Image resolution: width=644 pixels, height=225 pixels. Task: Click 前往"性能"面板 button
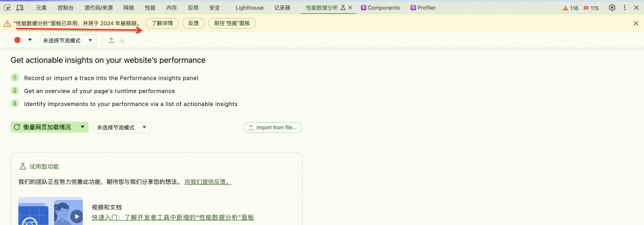point(232,23)
